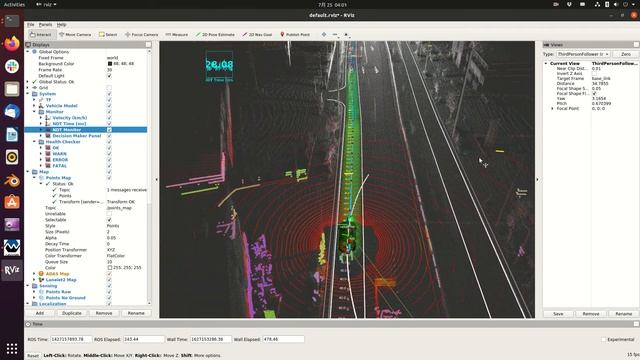Viewport: 640px width, 360px height.
Task: Open the Panels menu
Action: tap(45, 25)
